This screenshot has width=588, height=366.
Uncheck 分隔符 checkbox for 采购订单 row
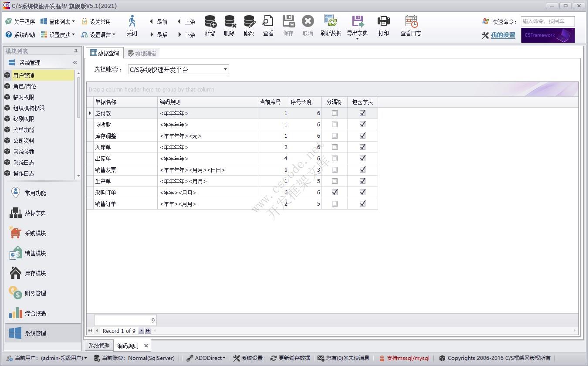click(334, 192)
